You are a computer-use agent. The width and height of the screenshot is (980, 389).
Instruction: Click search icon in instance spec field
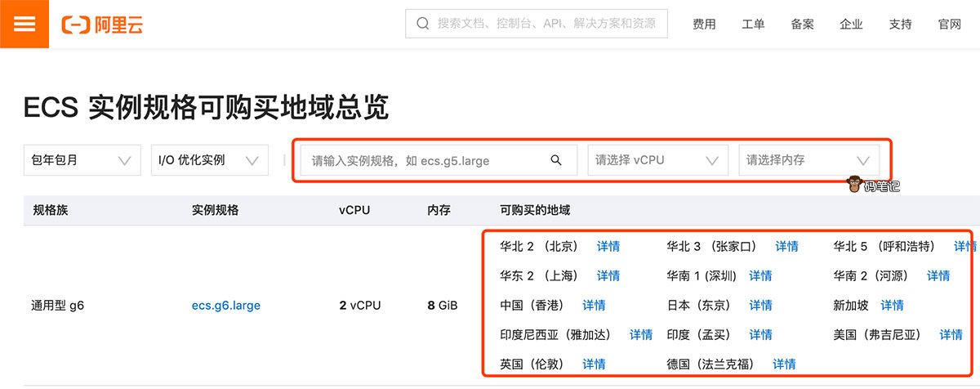[x=556, y=160]
